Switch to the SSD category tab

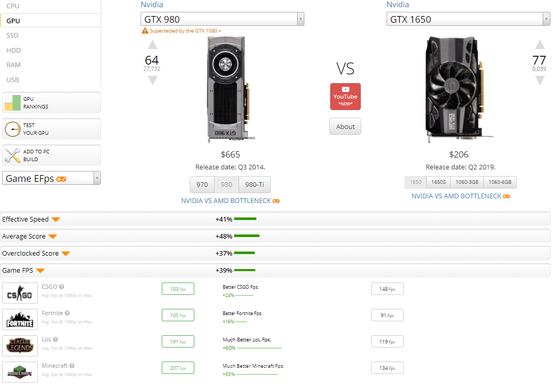click(x=12, y=36)
